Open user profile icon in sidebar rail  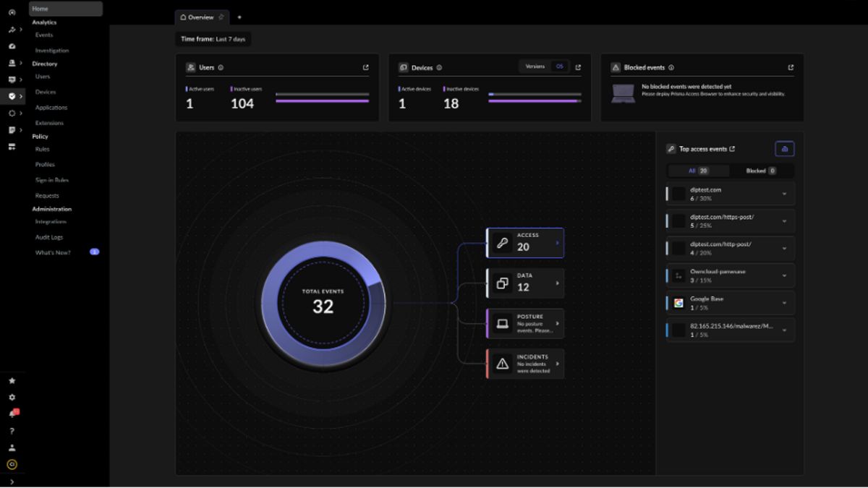click(12, 448)
